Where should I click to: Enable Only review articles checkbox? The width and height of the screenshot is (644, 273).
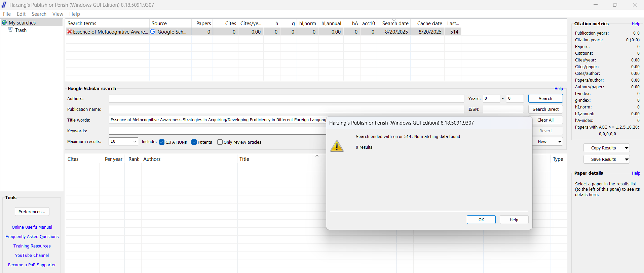point(220,142)
